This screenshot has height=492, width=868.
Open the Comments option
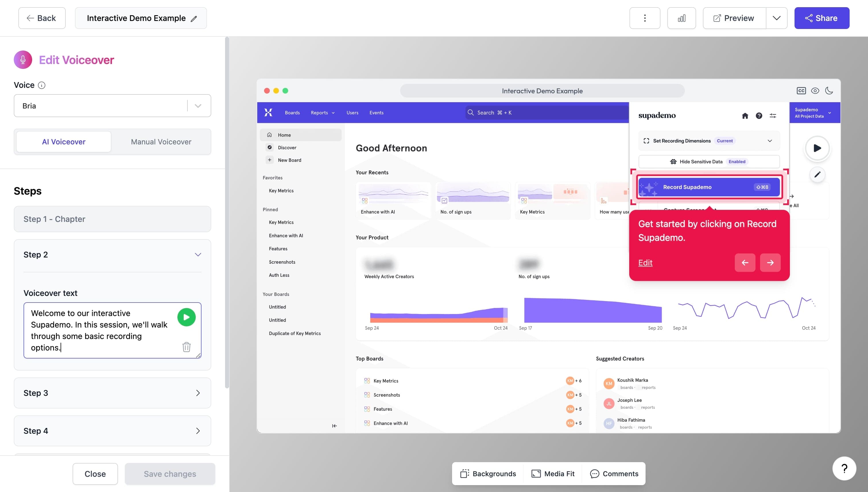pos(614,474)
